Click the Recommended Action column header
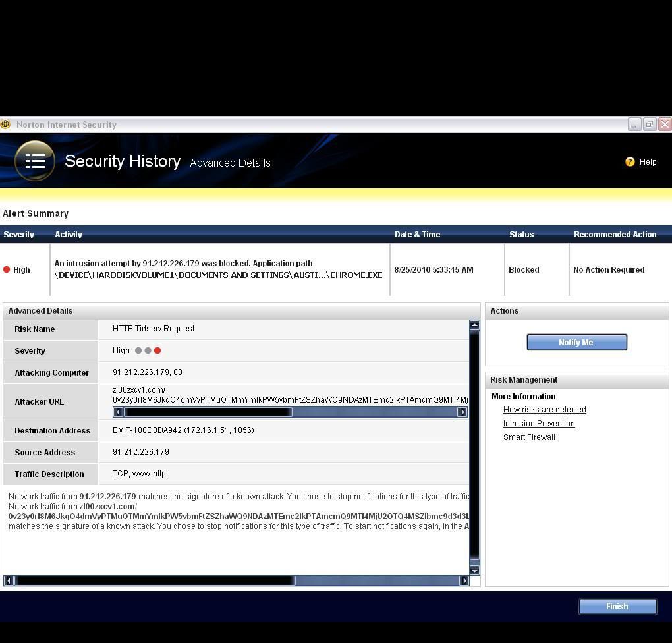Image resolution: width=672 pixels, height=643 pixels. pos(615,235)
